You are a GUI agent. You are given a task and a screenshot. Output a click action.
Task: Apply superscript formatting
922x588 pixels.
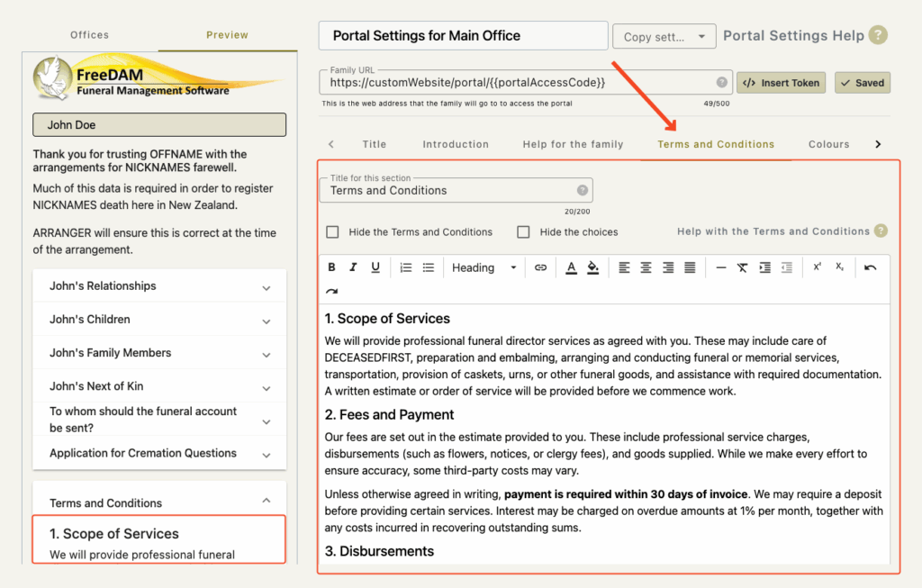point(818,267)
